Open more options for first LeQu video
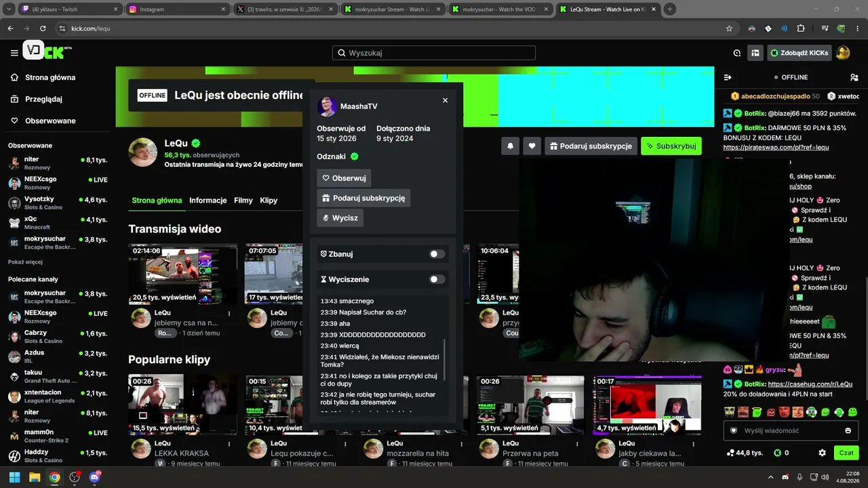 coord(229,313)
